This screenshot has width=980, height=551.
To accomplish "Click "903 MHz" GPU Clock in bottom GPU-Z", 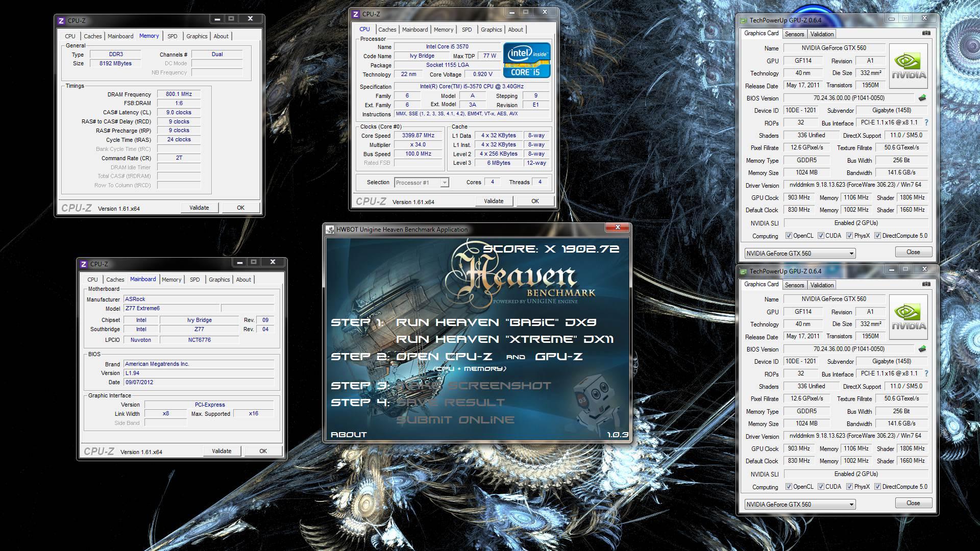I will point(799,448).
